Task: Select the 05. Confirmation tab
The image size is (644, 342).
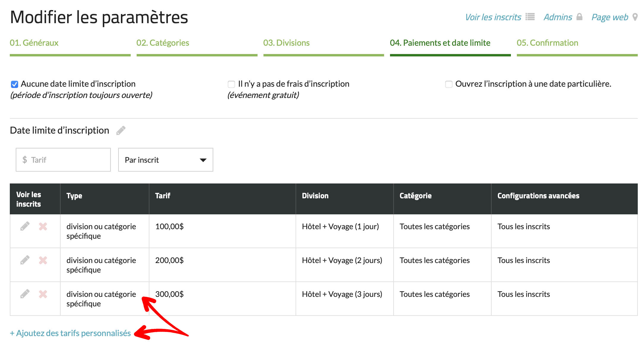Action: [547, 43]
